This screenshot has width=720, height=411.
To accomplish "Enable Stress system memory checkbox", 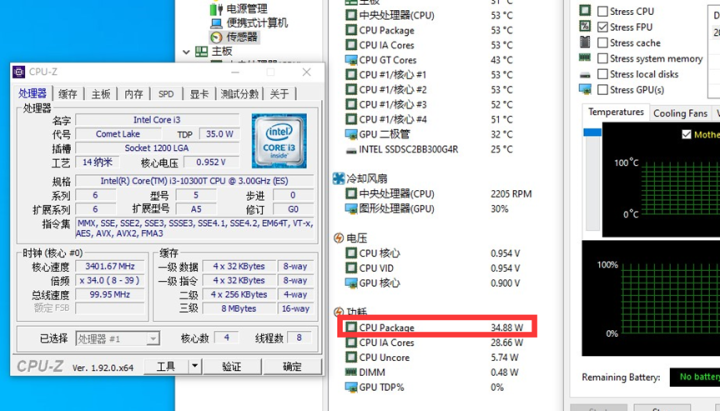I will point(602,58).
